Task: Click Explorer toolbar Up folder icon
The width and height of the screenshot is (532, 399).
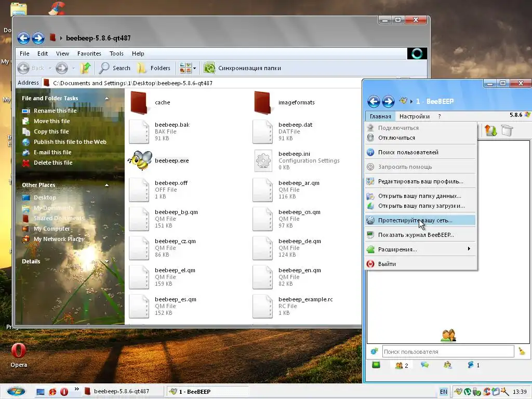Action: [86, 68]
